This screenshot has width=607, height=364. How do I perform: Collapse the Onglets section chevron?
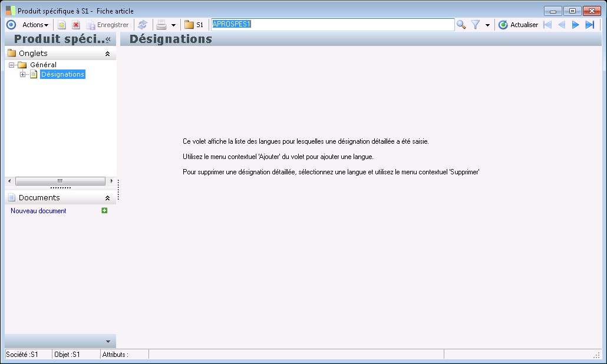click(x=108, y=54)
